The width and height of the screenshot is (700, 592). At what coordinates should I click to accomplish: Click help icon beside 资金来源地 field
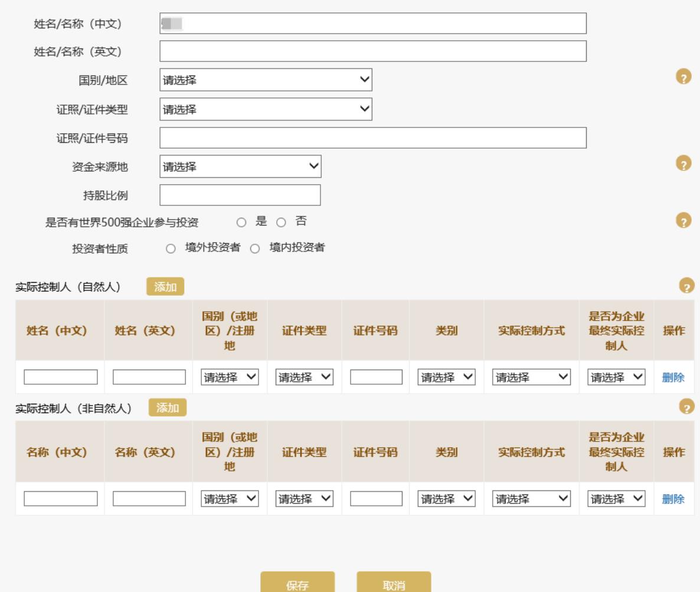683,163
